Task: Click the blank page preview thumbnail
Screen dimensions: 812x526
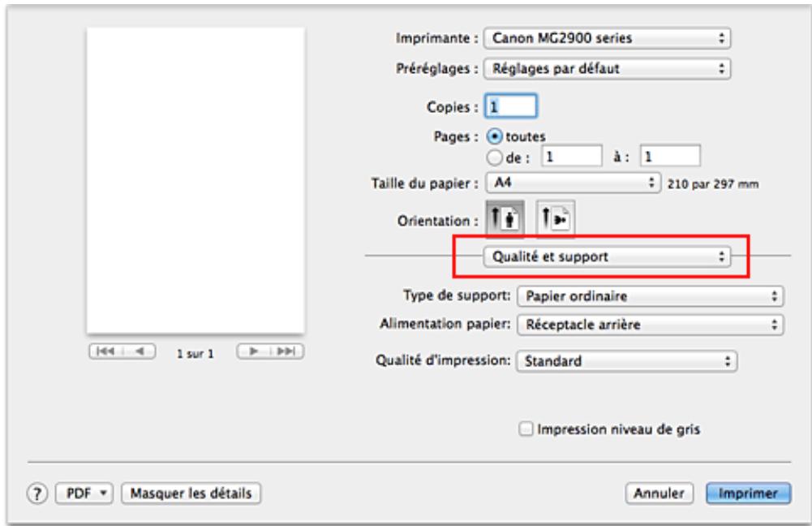Action: point(195,180)
